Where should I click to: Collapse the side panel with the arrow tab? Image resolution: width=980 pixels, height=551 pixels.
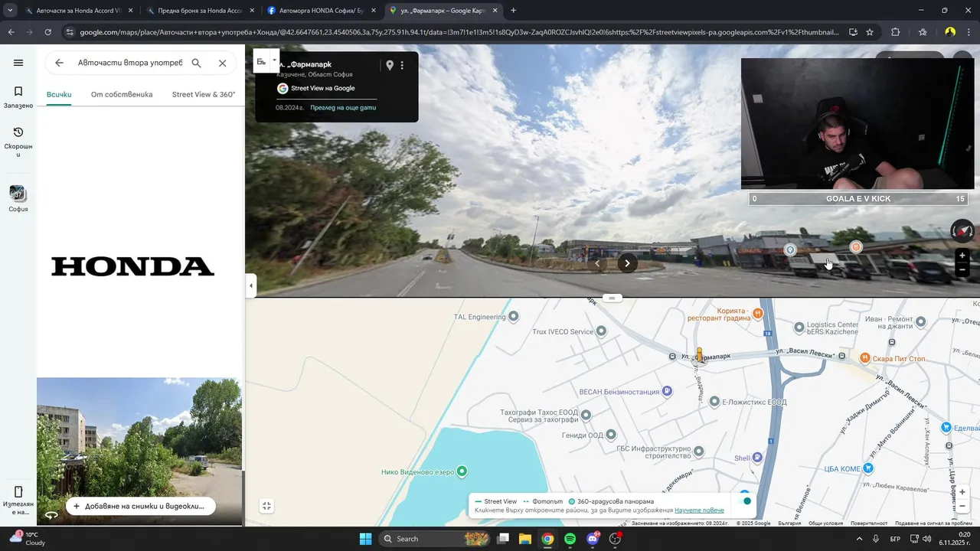coord(251,285)
